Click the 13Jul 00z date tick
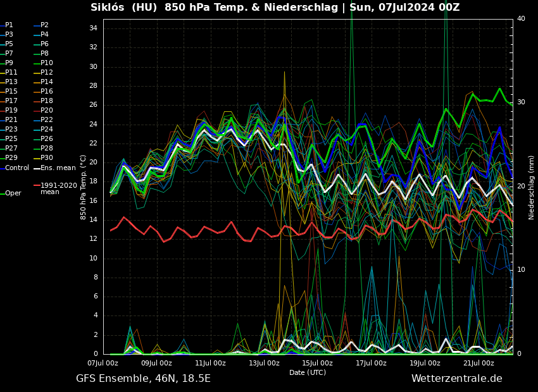Screen dimensions: 538x392 264,364
